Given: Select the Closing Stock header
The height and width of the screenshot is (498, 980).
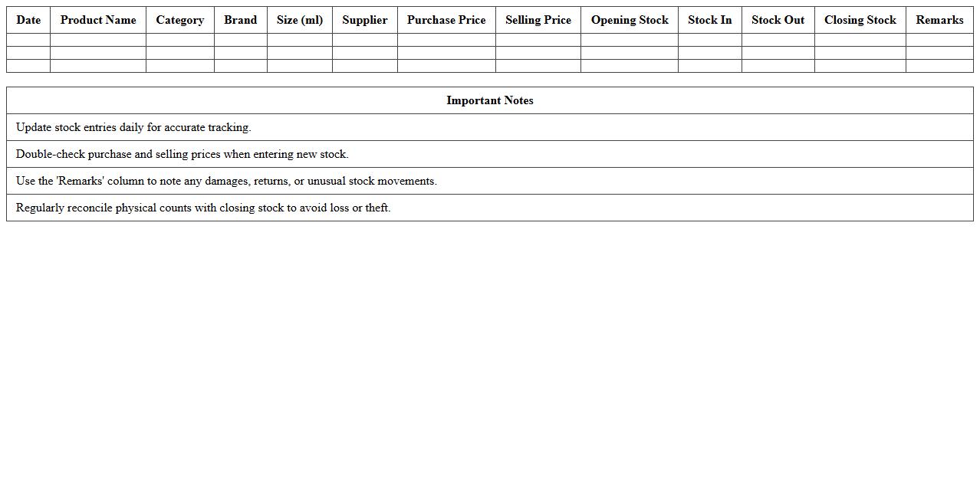Looking at the screenshot, I should click(x=860, y=20).
